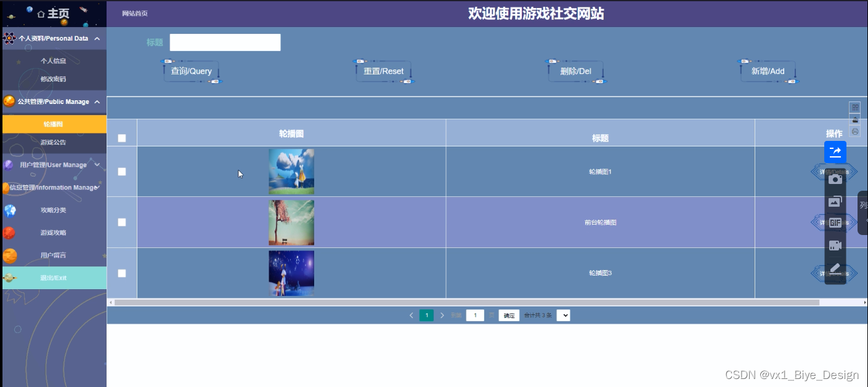Select page 1 button in pagination
The height and width of the screenshot is (387, 868).
pyautogui.click(x=426, y=316)
